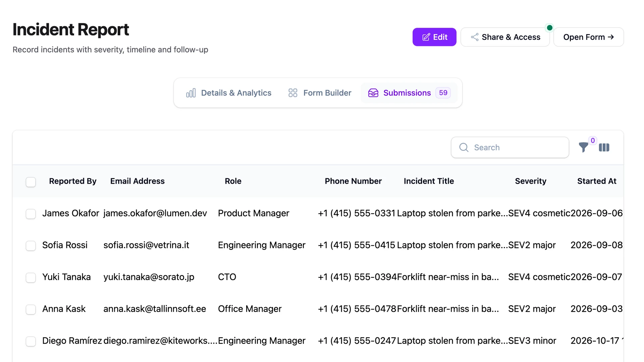The image size is (644, 362).
Task: Click the Incident Title column header
Action: [x=429, y=181]
